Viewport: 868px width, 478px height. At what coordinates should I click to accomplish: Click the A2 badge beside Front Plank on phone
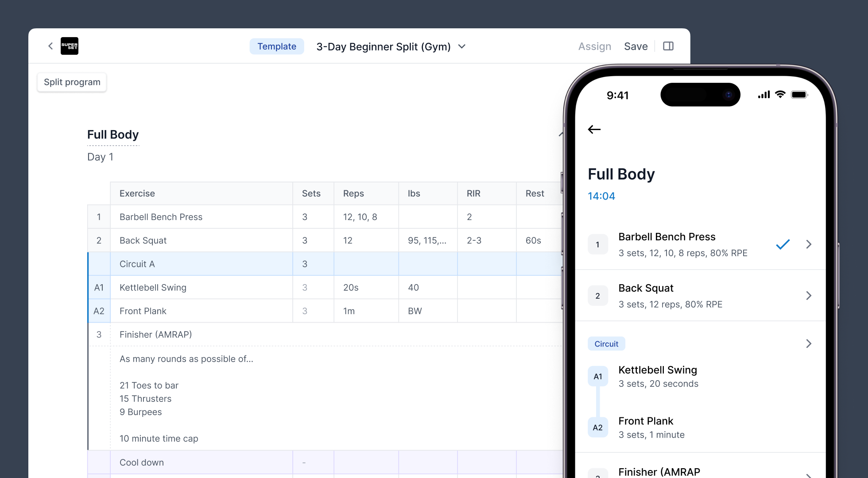coord(597,428)
